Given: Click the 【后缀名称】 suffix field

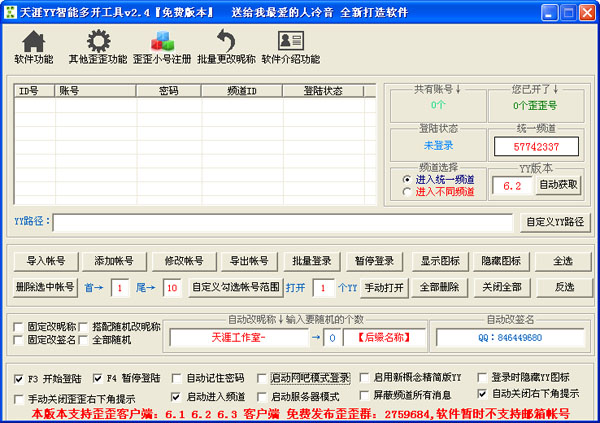Looking at the screenshot, I should click(x=384, y=338).
